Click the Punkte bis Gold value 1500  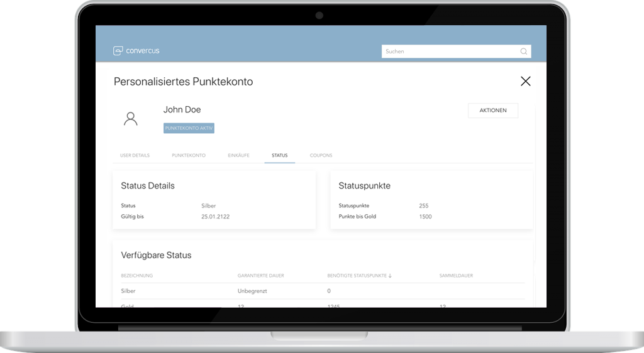coord(426,217)
